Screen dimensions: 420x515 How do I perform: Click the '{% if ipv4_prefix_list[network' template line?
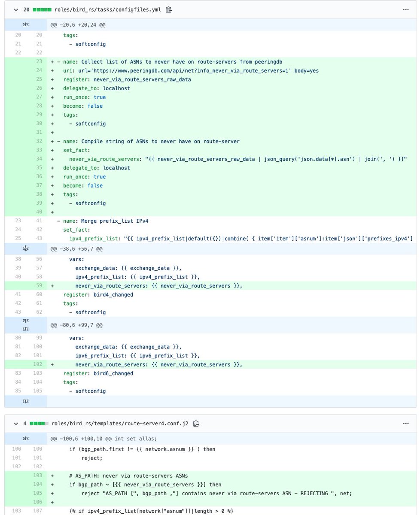[x=151, y=511]
